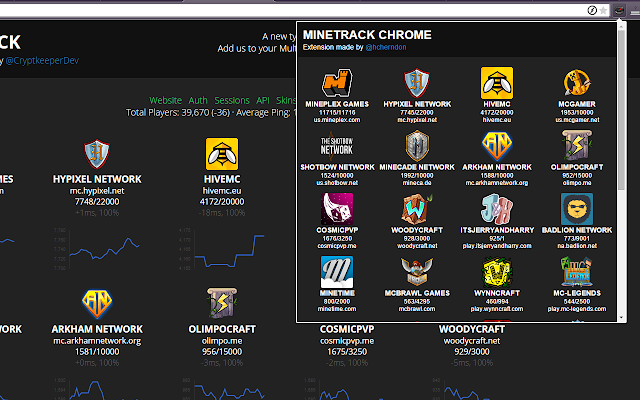
Task: Click the us.mcgamer.net address in popup
Action: click(577, 120)
